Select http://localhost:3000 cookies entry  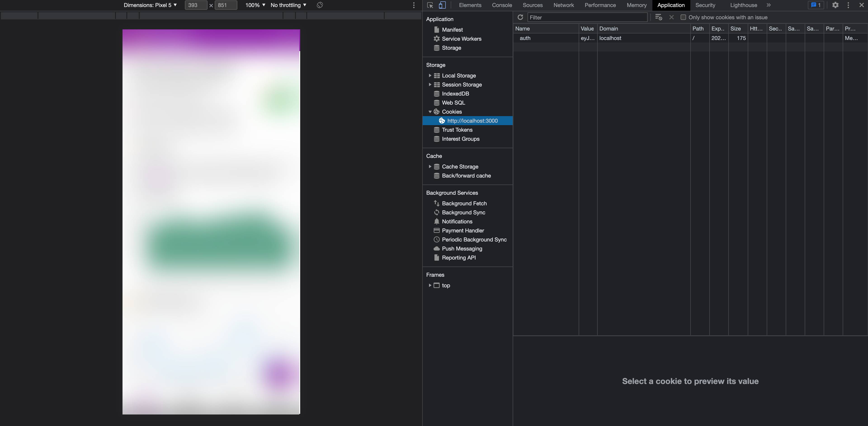468,121
